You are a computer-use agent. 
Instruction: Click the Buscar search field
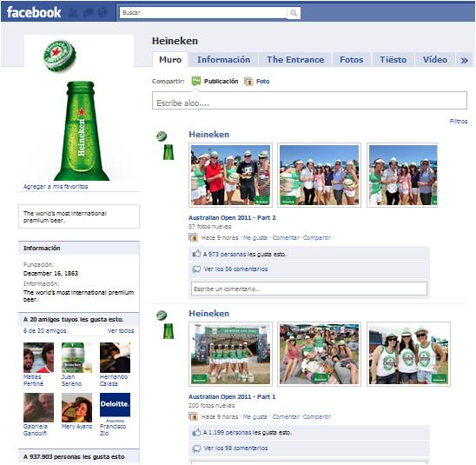click(203, 13)
